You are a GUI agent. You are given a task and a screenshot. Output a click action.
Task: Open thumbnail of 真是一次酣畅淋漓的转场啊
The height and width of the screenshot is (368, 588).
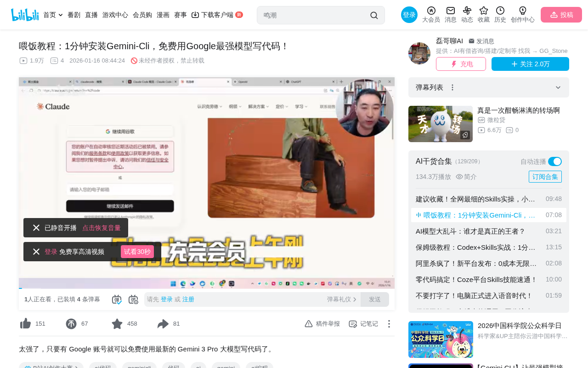point(441,124)
